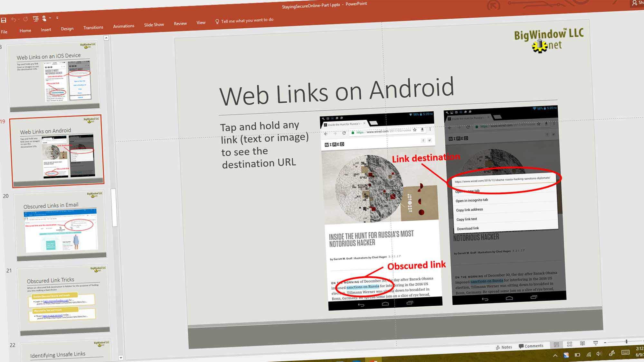Click the Redo/Repeat icon
The image size is (644, 362).
tap(25, 19)
